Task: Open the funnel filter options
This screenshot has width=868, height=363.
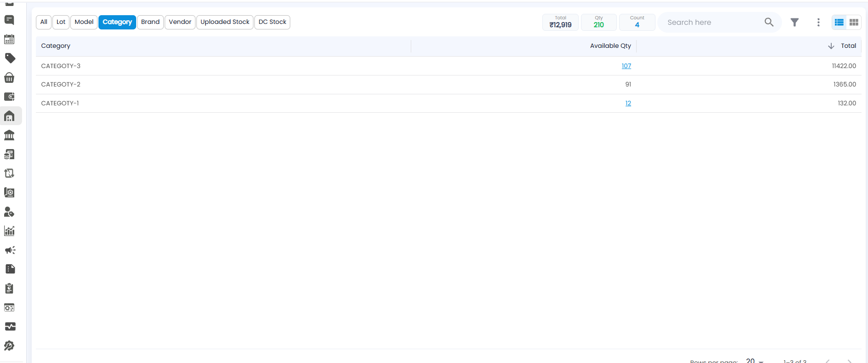Action: (794, 22)
